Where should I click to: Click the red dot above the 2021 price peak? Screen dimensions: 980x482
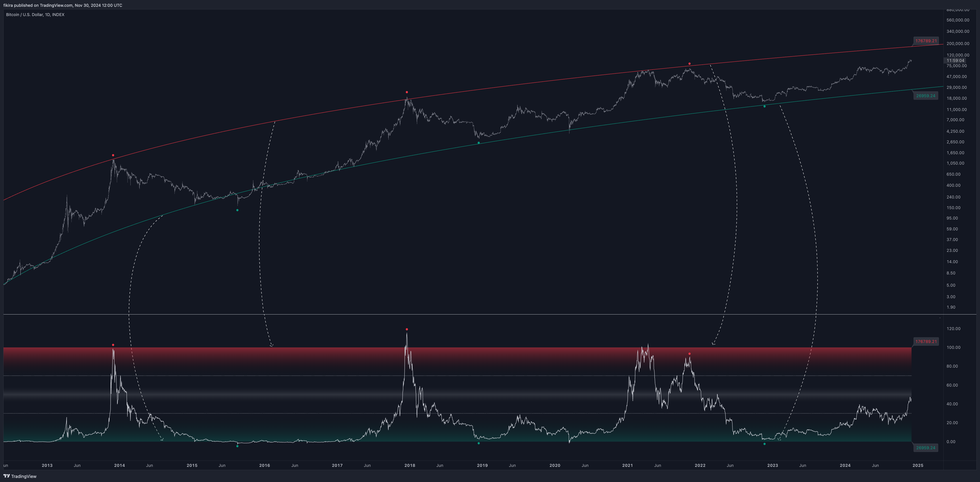(689, 64)
